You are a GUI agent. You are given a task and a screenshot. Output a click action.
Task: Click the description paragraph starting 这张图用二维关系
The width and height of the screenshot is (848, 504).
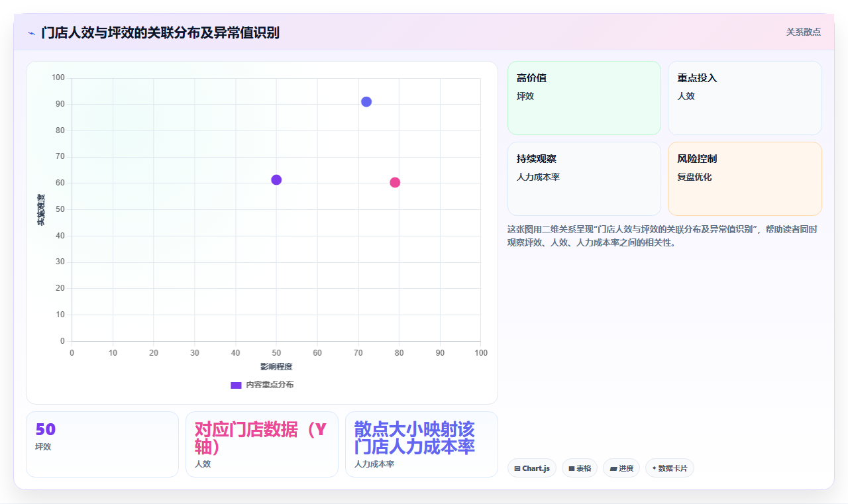coord(662,236)
